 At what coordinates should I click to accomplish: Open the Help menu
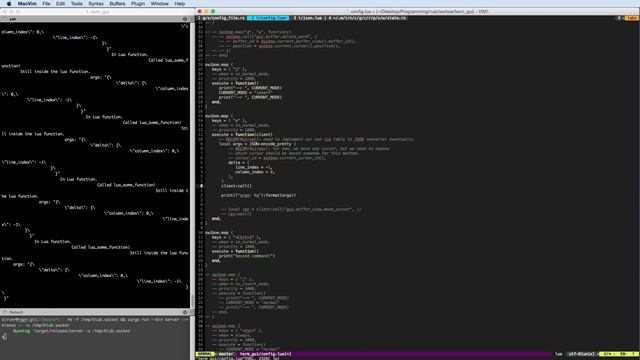(180, 4)
